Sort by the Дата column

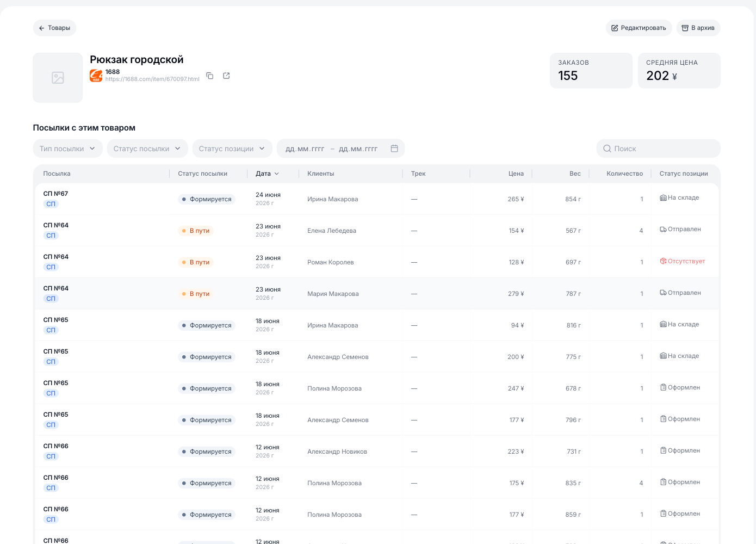tap(267, 174)
